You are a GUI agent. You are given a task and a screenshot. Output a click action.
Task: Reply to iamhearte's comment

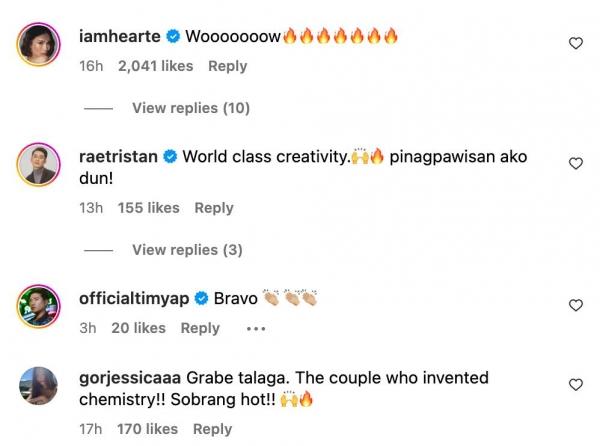click(x=227, y=66)
